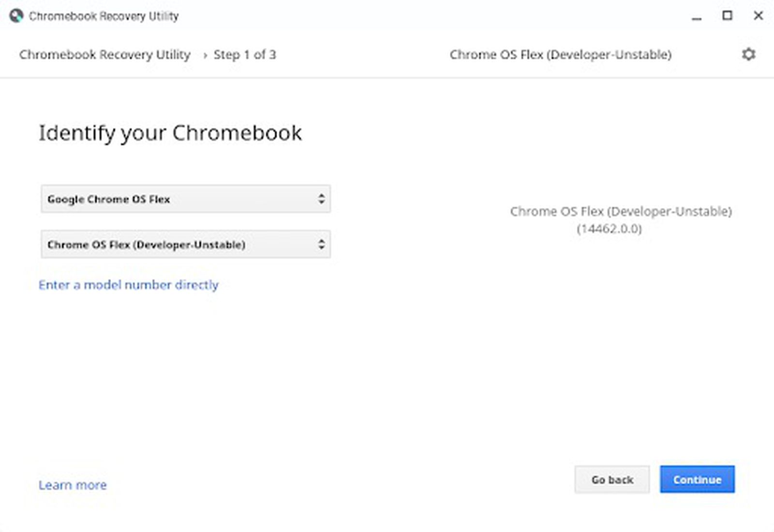Open the manufacturer dropdown listing Google Chrome OS Flex

[x=185, y=198]
